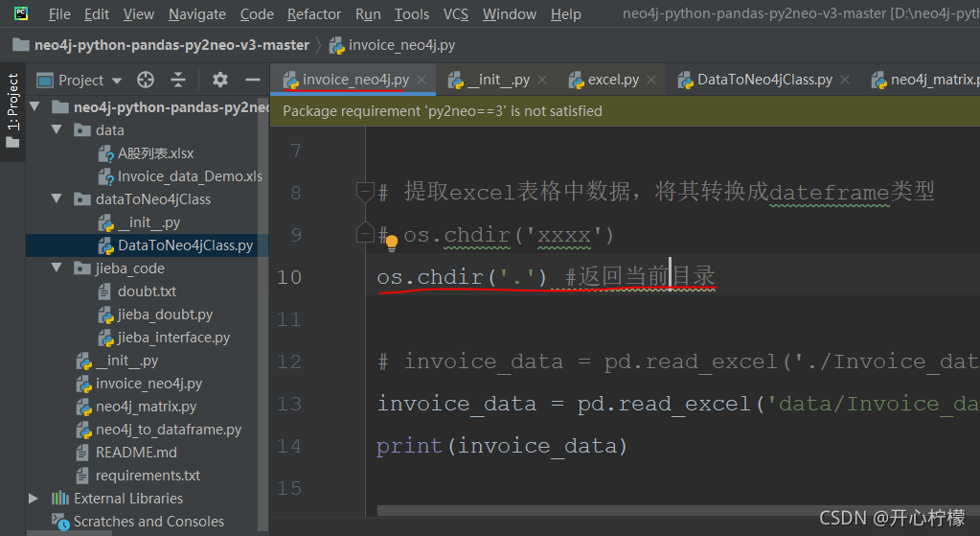The image size is (980, 536).
Task: Close the __init__.py tab
Action: coord(542,80)
